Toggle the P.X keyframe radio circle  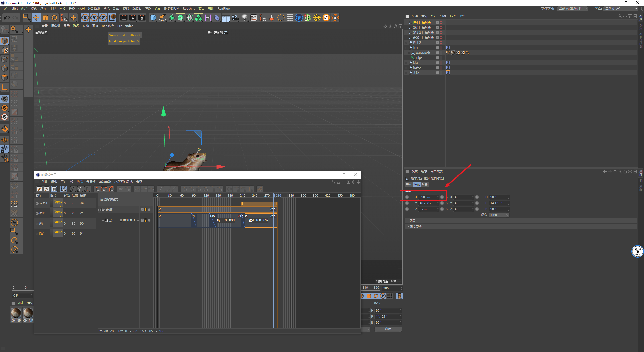click(x=407, y=197)
